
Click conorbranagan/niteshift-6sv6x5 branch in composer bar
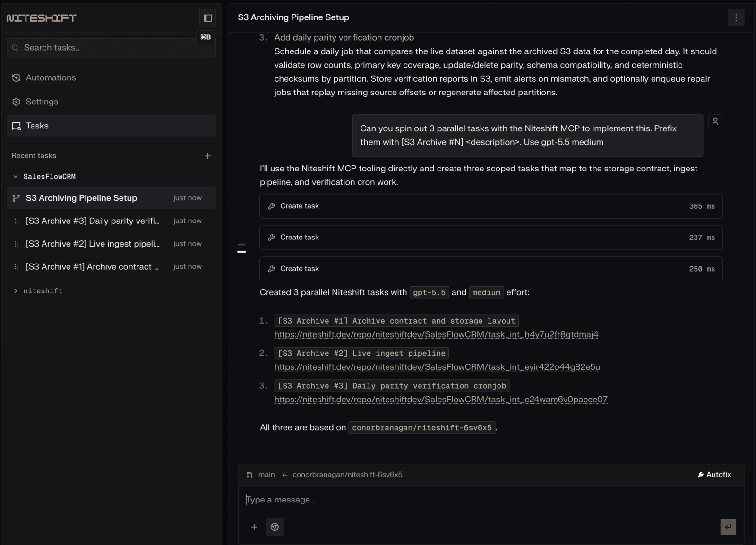pos(347,475)
